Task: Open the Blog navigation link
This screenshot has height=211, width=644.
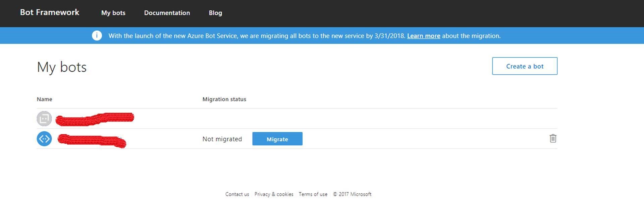Action: 215,13
